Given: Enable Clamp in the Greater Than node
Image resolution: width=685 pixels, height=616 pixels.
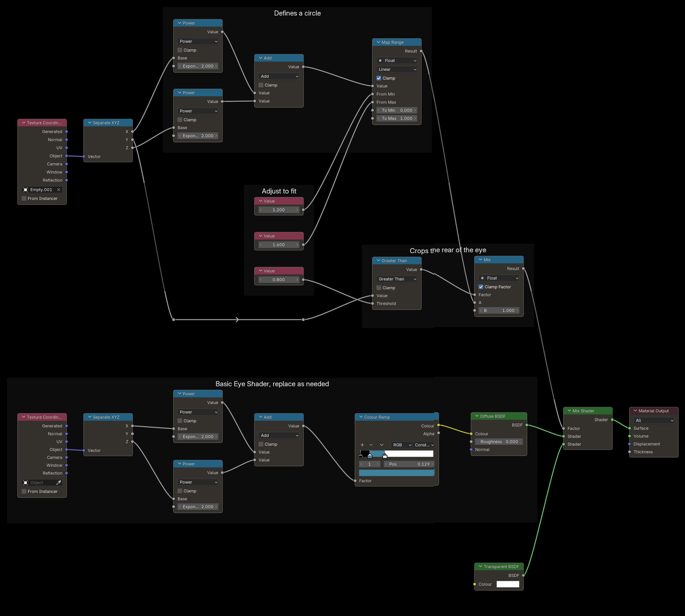Looking at the screenshot, I should point(379,288).
